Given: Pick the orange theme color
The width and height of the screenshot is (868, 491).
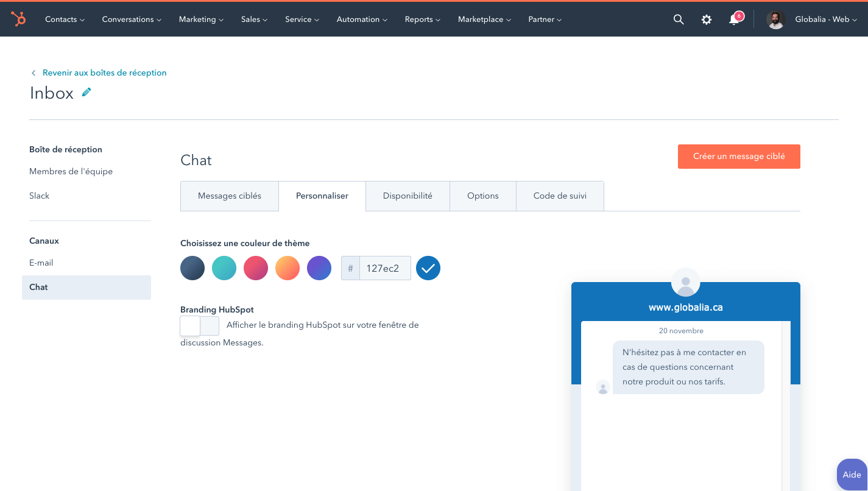Looking at the screenshot, I should [288, 268].
